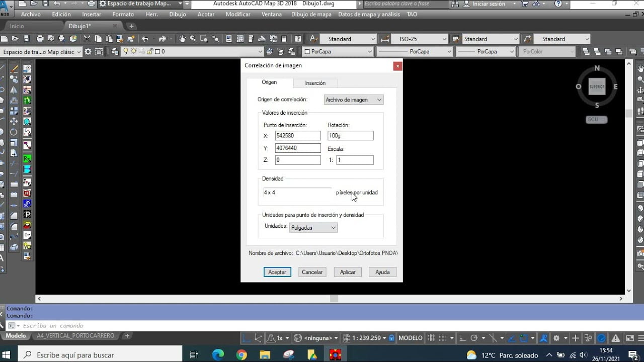Select the Pan hand tool
The height and width of the screenshot is (362, 644).
(x=182, y=39)
